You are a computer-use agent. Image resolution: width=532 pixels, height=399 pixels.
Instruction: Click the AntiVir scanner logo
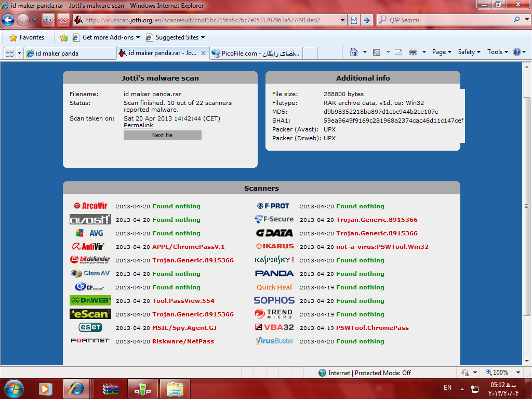point(88,246)
